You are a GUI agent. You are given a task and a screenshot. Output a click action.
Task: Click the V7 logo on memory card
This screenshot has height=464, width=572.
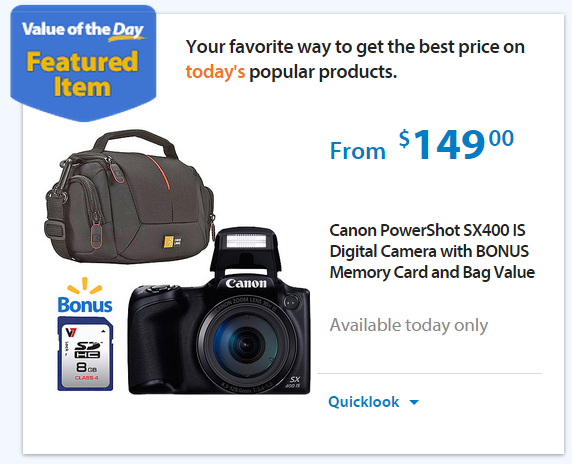71,333
